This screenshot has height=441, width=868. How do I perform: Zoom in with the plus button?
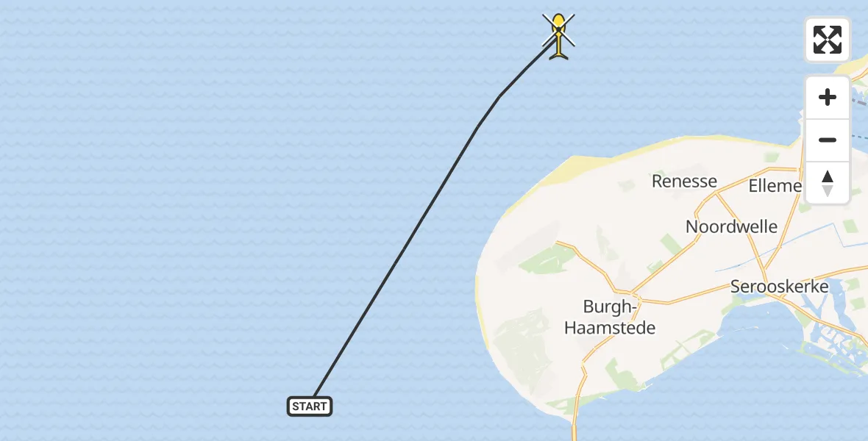(x=827, y=97)
